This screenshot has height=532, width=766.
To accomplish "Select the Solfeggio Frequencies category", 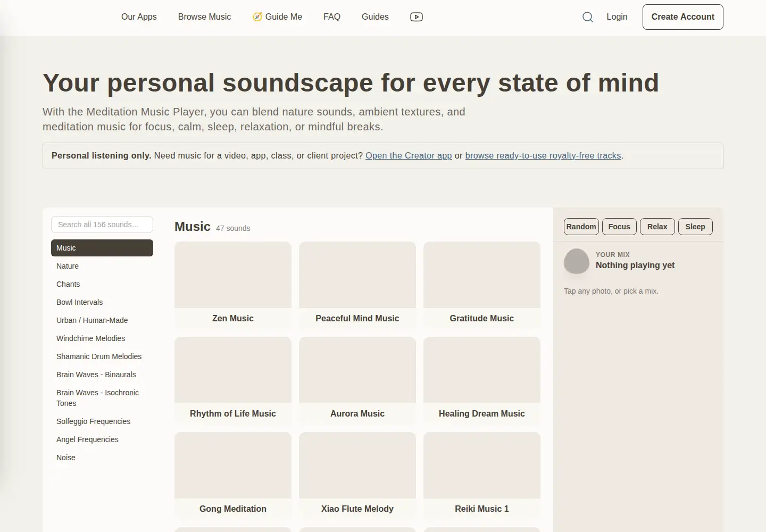I will 102,421.
